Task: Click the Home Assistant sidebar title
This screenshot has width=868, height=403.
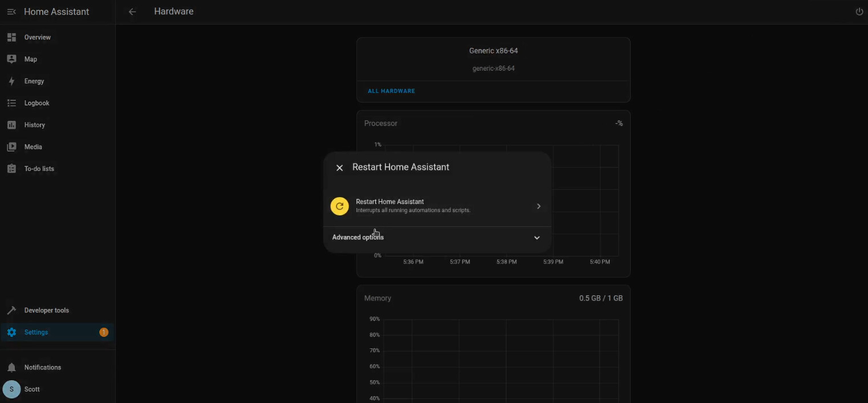Action: (x=56, y=11)
